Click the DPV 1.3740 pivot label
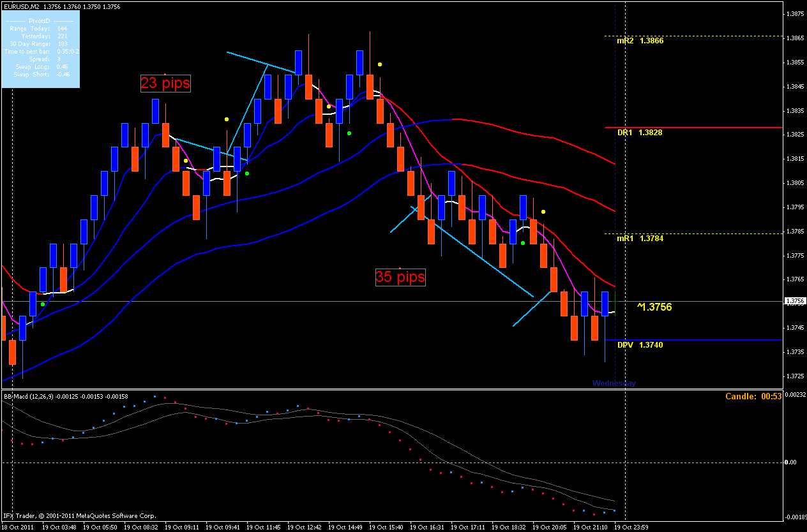Image resolution: width=807 pixels, height=532 pixels. pyautogui.click(x=640, y=345)
